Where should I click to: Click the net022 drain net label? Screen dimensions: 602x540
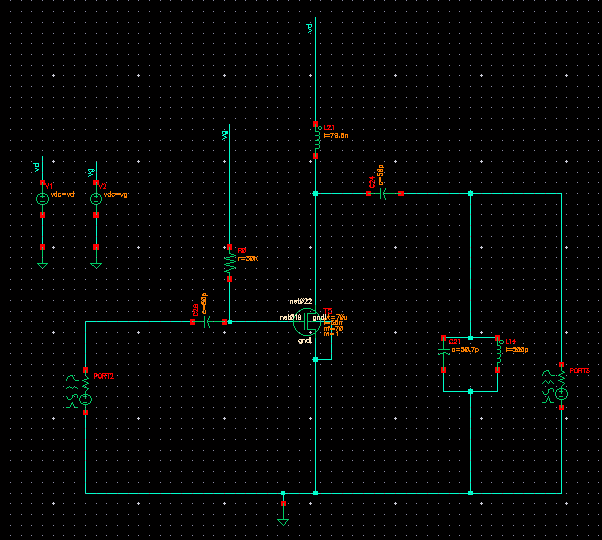click(301, 302)
